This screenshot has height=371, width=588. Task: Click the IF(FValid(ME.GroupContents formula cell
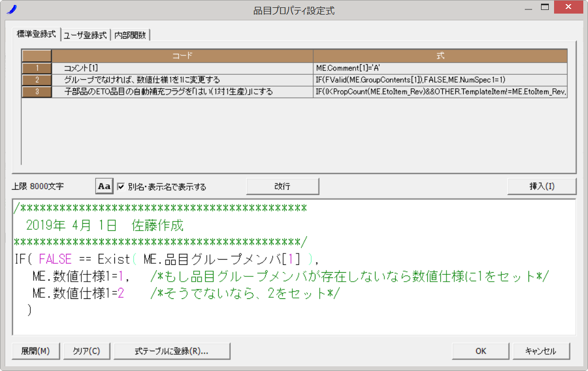pyautogui.click(x=440, y=80)
